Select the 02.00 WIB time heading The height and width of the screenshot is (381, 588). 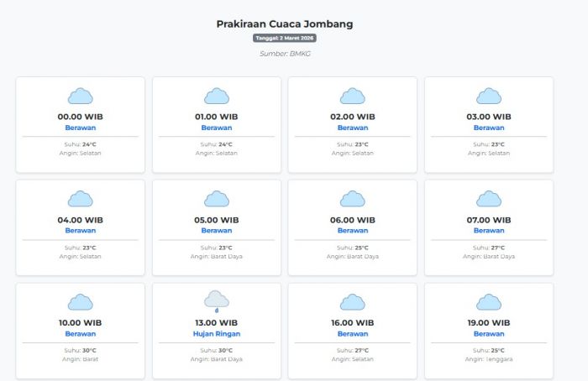(353, 117)
